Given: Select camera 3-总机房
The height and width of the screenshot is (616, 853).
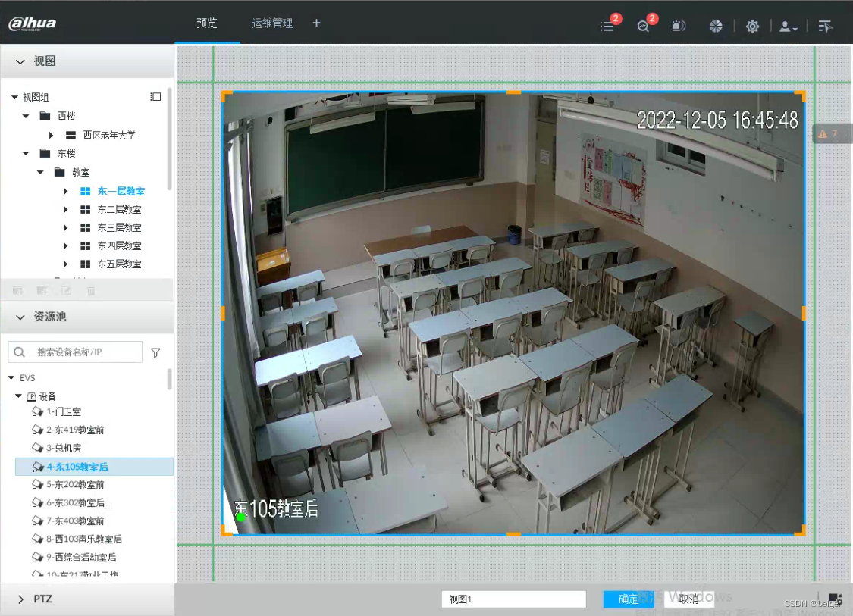Looking at the screenshot, I should tap(64, 448).
